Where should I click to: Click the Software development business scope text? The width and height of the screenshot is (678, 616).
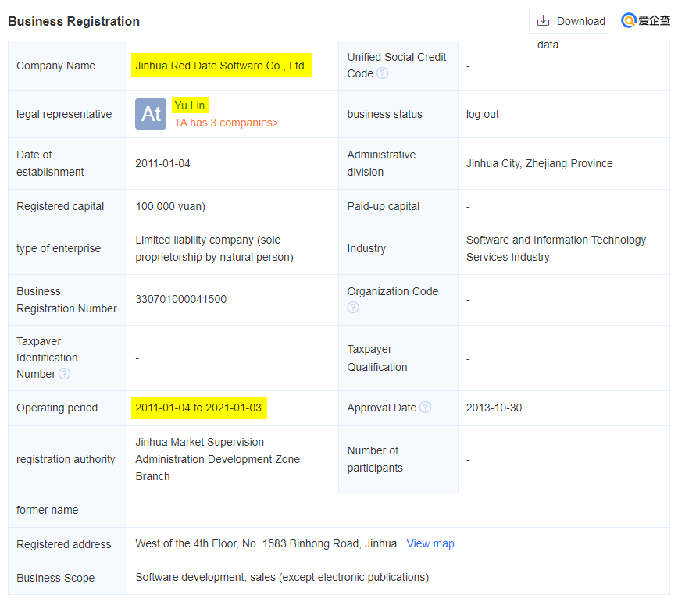(x=282, y=578)
